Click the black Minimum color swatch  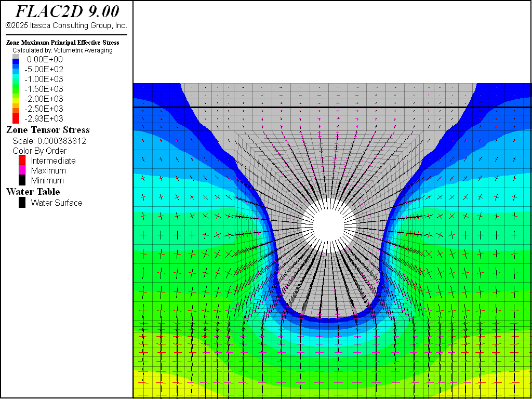[x=22, y=180]
